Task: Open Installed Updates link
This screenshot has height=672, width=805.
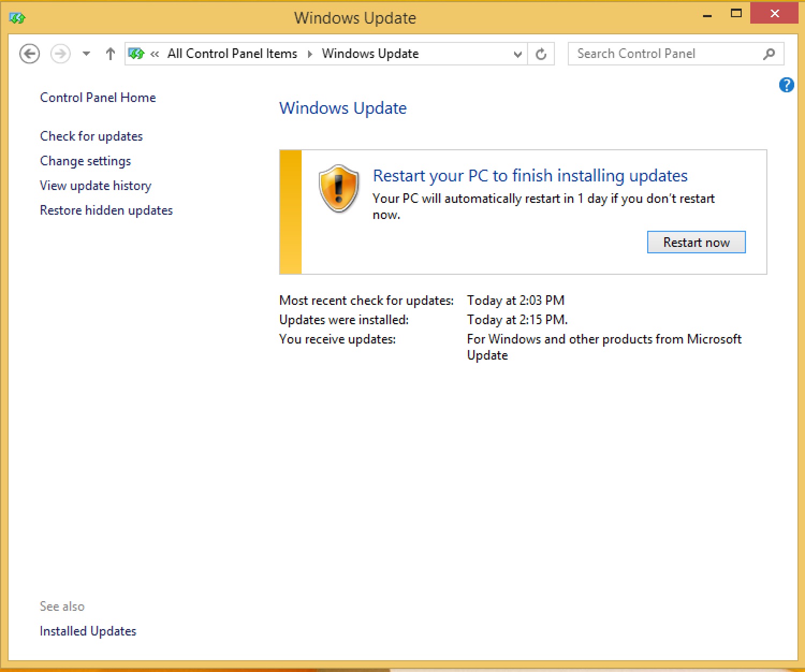Action: 88,631
